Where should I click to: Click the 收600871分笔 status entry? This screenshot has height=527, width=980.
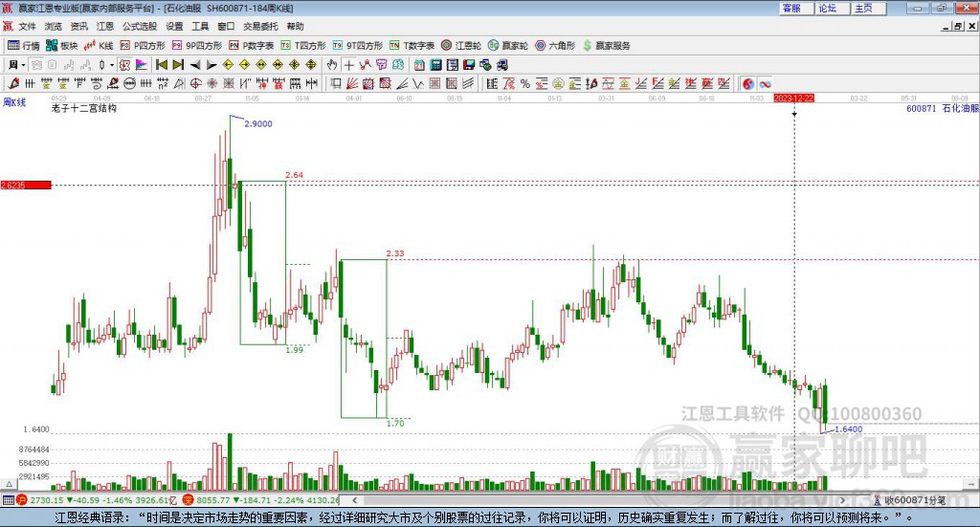tap(910, 500)
